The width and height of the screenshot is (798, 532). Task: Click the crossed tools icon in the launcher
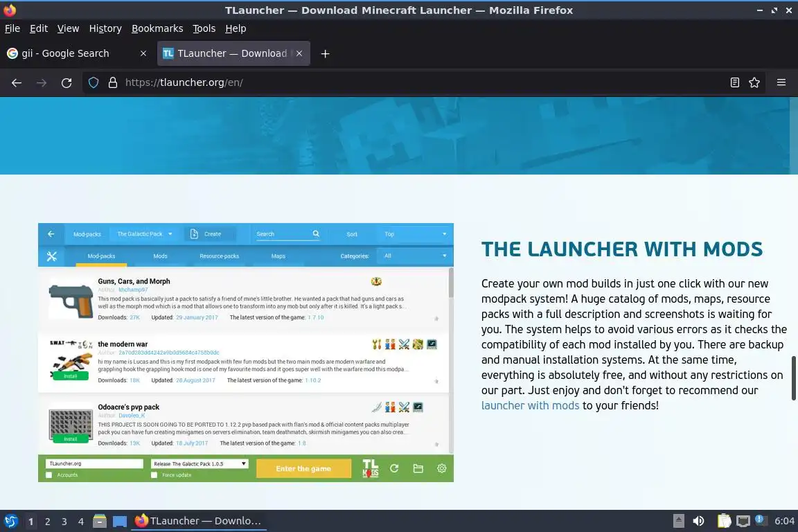[x=52, y=256]
